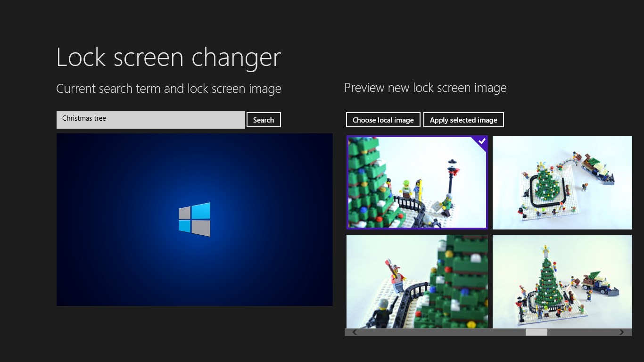Pick the bottom-left thumbnail with axe figure
Image resolution: width=644 pixels, height=362 pixels.
point(417,281)
